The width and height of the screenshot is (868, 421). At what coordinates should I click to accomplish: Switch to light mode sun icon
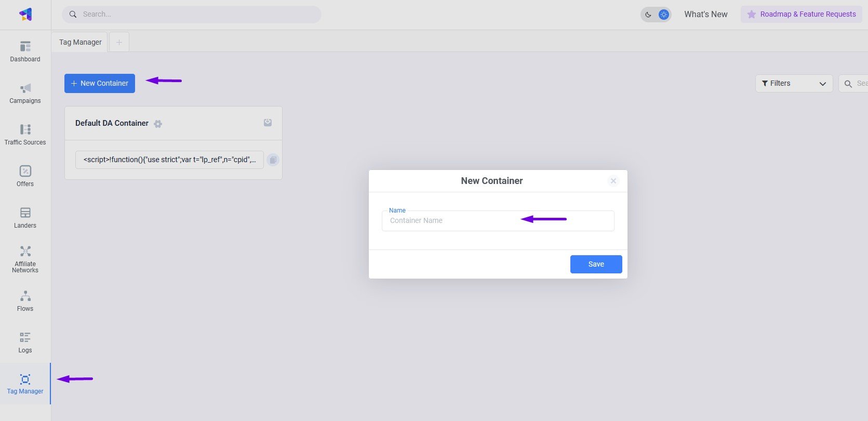(x=664, y=15)
